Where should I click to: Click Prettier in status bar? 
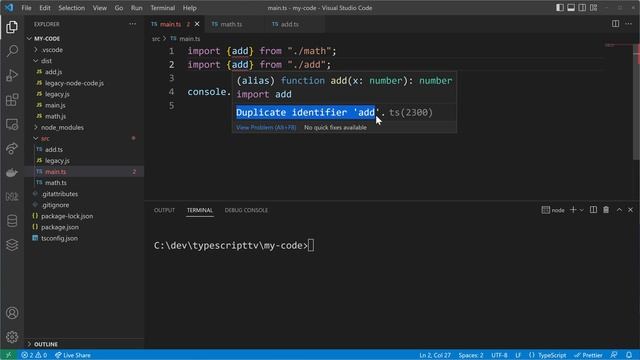point(588,355)
